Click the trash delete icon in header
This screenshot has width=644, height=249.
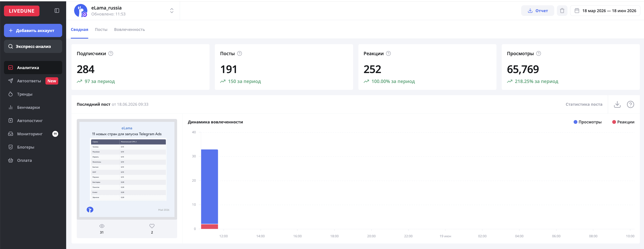(x=562, y=11)
